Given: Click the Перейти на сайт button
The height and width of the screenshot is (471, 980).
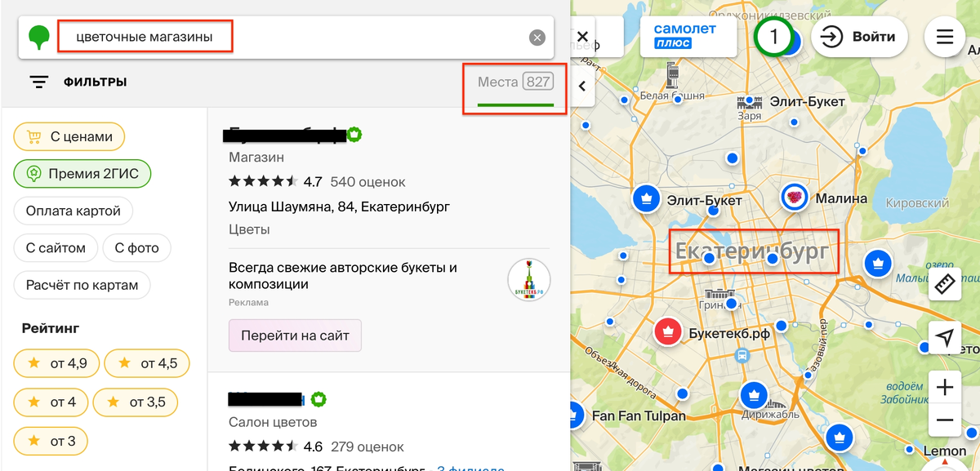Looking at the screenshot, I should (x=295, y=335).
